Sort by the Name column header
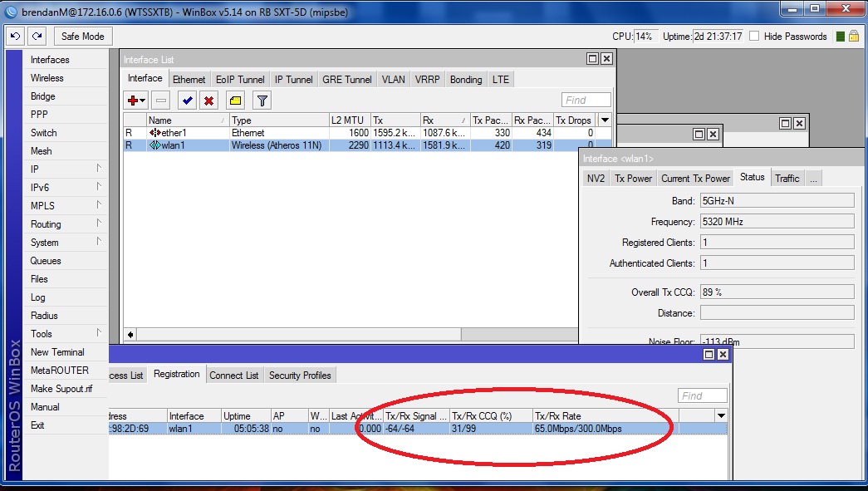The height and width of the screenshot is (491, 868). [x=188, y=120]
